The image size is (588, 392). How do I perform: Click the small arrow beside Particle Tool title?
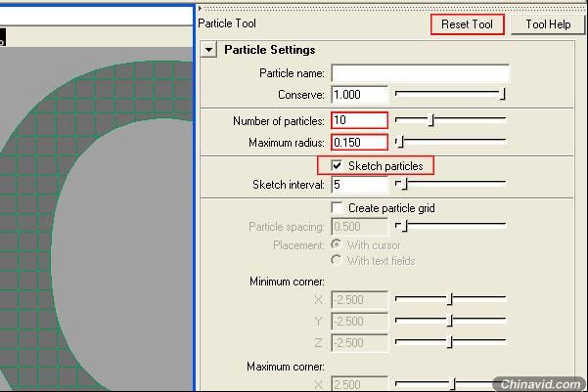coord(200,9)
